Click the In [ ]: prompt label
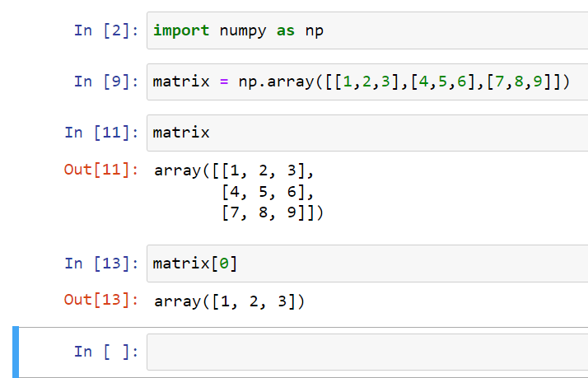This screenshot has width=588, height=378. click(x=106, y=352)
